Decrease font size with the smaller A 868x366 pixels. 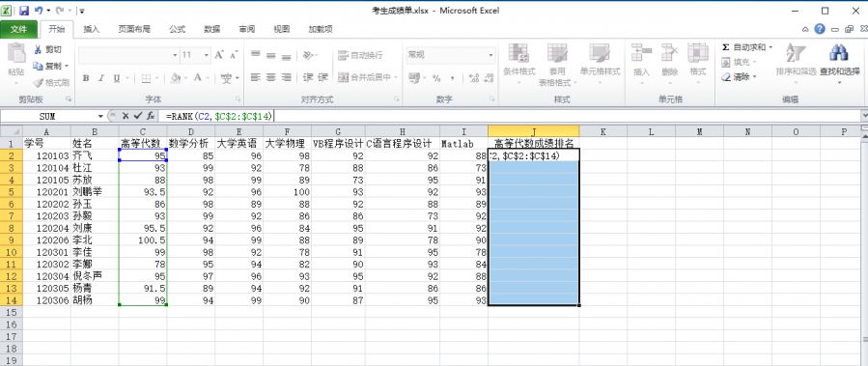click(234, 55)
